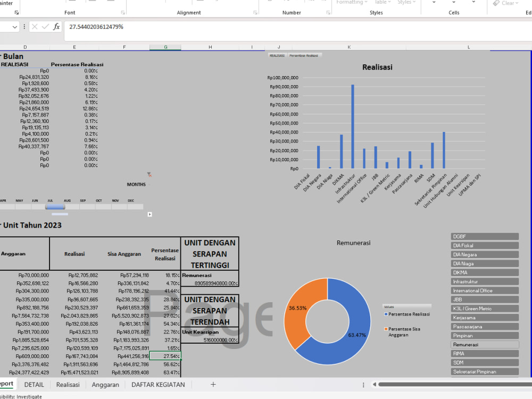Click the timeline's right scroll arrow icon
The height and width of the screenshot is (399, 532).
pos(150,214)
